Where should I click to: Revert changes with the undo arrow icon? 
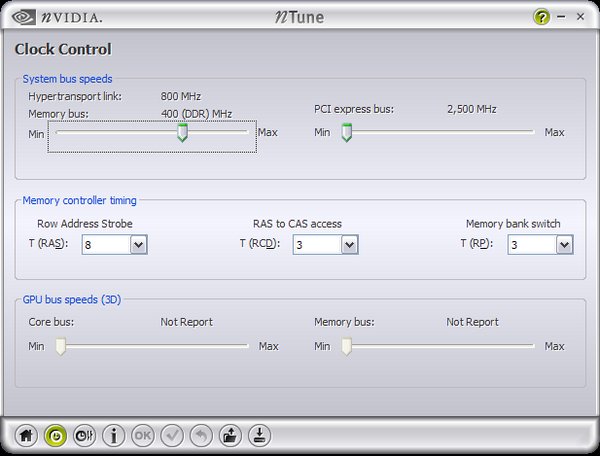[201, 435]
